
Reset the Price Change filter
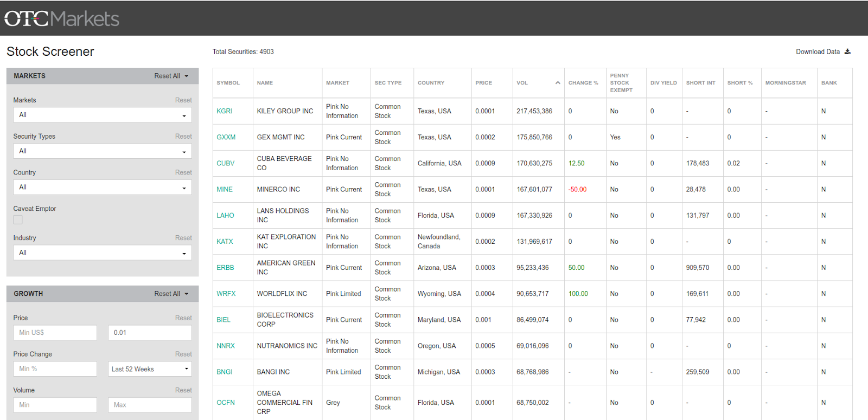click(x=183, y=354)
